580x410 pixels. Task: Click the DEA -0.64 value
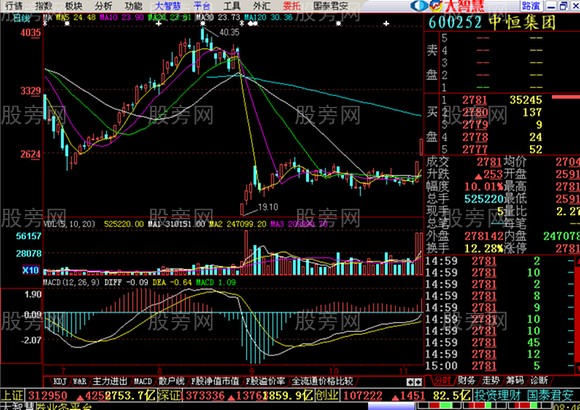[x=172, y=282]
